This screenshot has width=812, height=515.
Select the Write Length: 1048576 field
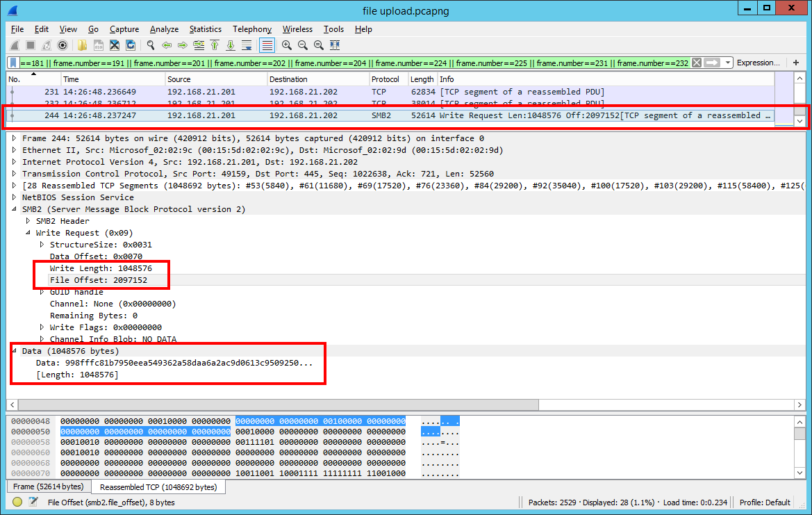(x=101, y=268)
